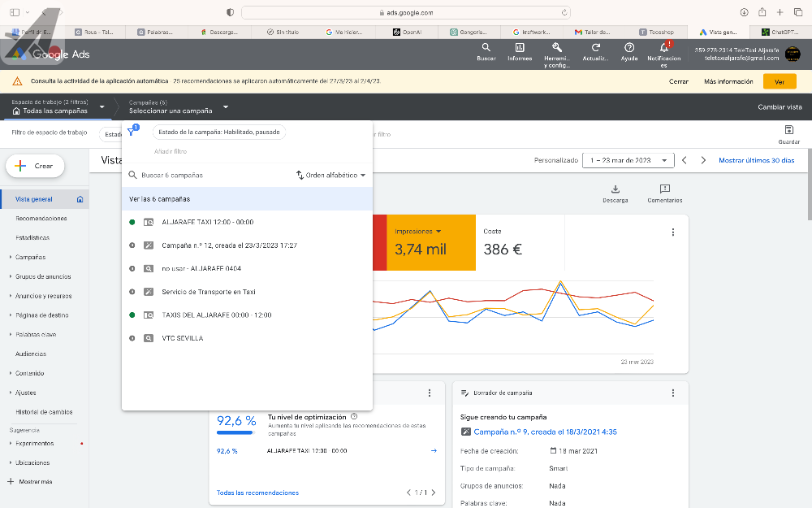Open the Notificaciones bell icon
Screen dimensions: 812x508
pos(663,49)
